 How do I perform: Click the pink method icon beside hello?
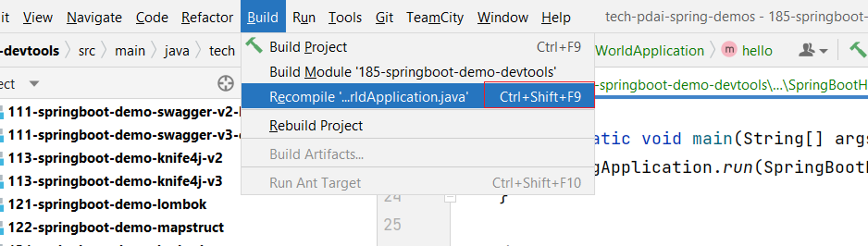pyautogui.click(x=729, y=49)
